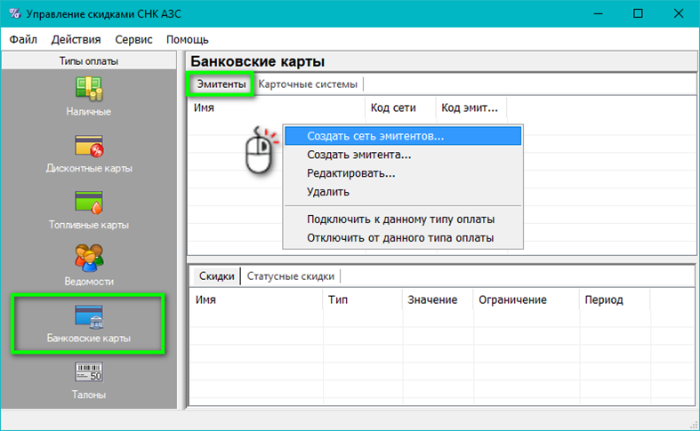Open the Помощь menu
Viewport: 700px width, 431px height.
(187, 39)
